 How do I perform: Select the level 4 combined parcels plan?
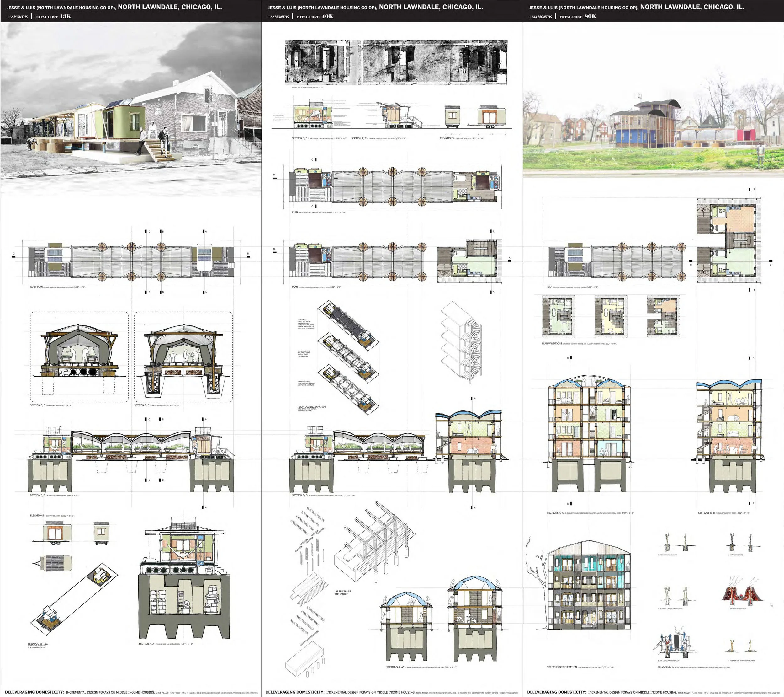tap(652, 241)
